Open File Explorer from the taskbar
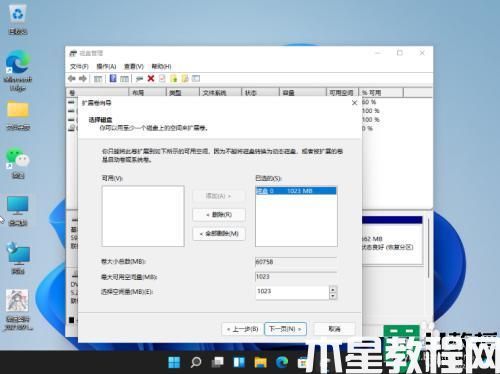 click(x=261, y=362)
